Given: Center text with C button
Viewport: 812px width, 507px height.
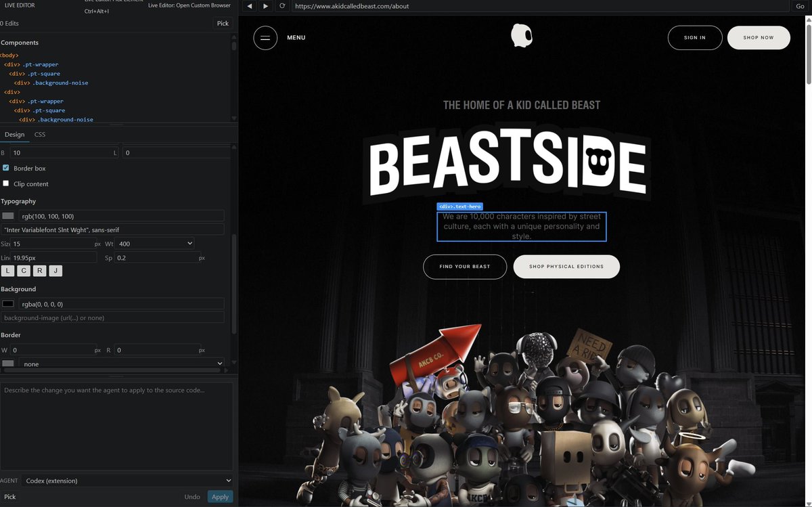Looking at the screenshot, I should 24,271.
